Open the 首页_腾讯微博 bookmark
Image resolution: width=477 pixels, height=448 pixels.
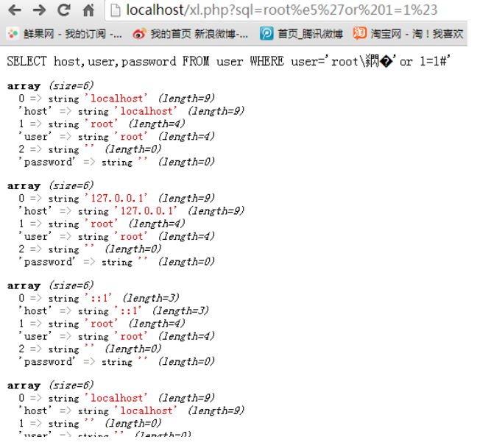point(301,34)
